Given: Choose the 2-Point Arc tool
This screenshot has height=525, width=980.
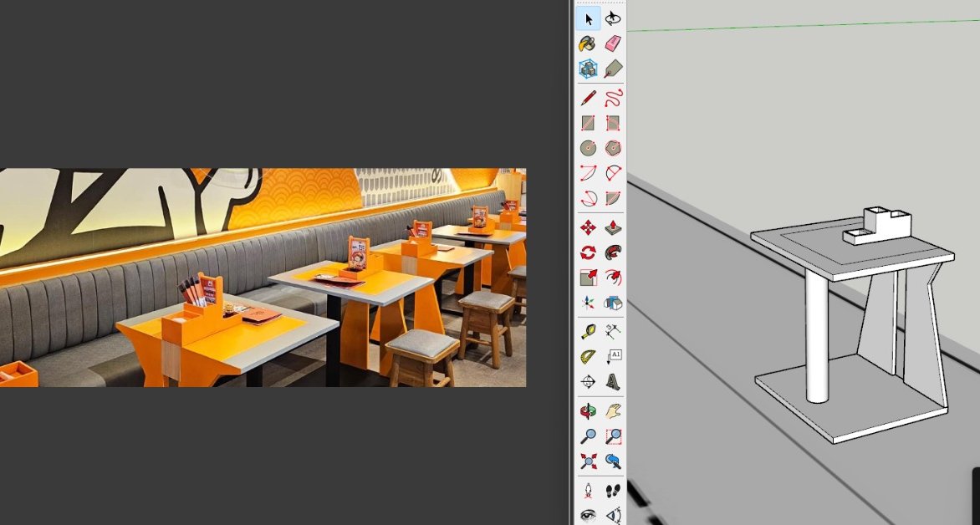Looking at the screenshot, I should (613, 173).
